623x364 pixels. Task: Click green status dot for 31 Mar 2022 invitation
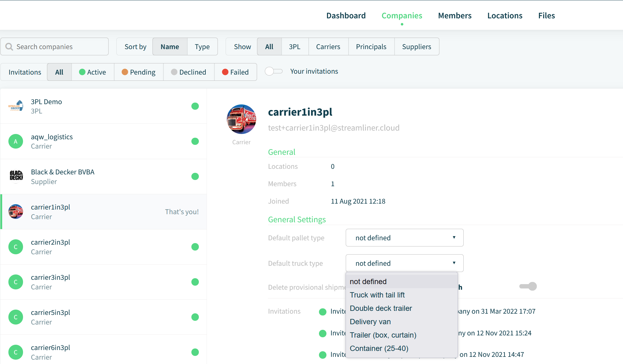click(x=323, y=312)
